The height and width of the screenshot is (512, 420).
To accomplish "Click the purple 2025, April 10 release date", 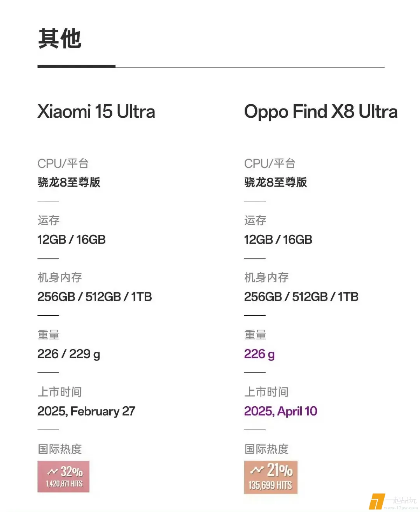I will (280, 411).
